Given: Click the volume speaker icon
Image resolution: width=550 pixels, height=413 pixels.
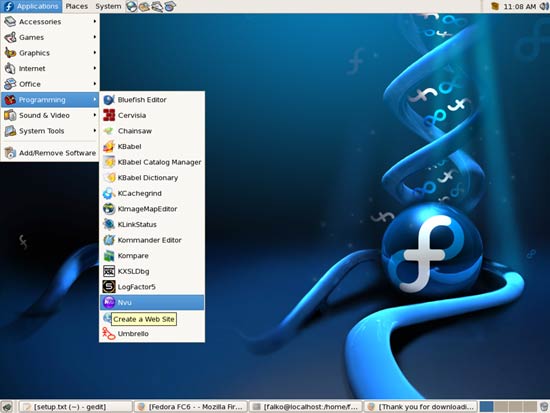Looking at the screenshot, I should [544, 6].
